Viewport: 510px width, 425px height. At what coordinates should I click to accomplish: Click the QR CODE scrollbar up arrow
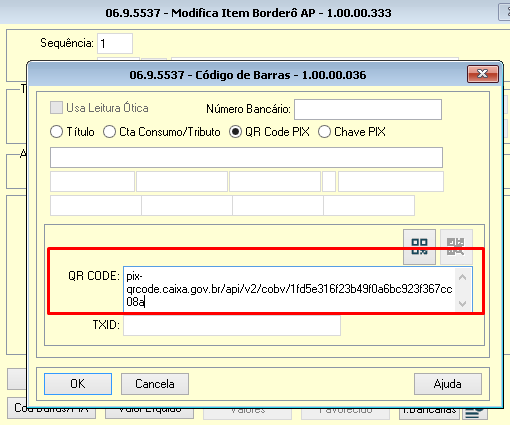tap(463, 277)
